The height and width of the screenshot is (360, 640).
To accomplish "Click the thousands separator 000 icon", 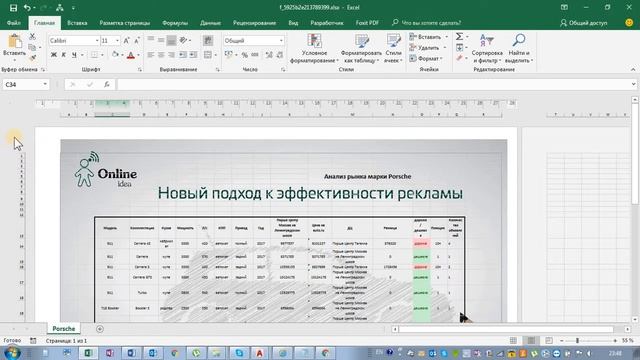I will pos(255,55).
